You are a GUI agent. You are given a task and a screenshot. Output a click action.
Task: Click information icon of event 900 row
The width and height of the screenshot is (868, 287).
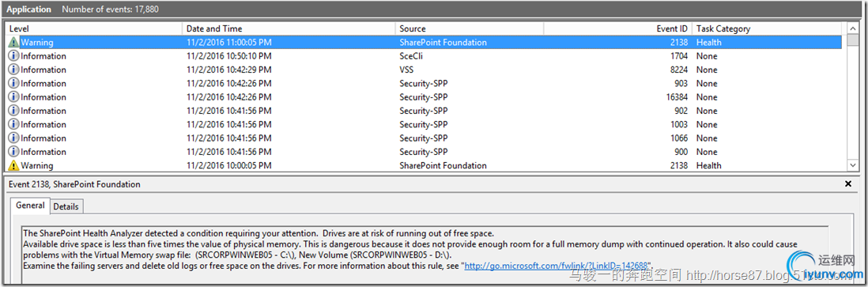[x=13, y=152]
